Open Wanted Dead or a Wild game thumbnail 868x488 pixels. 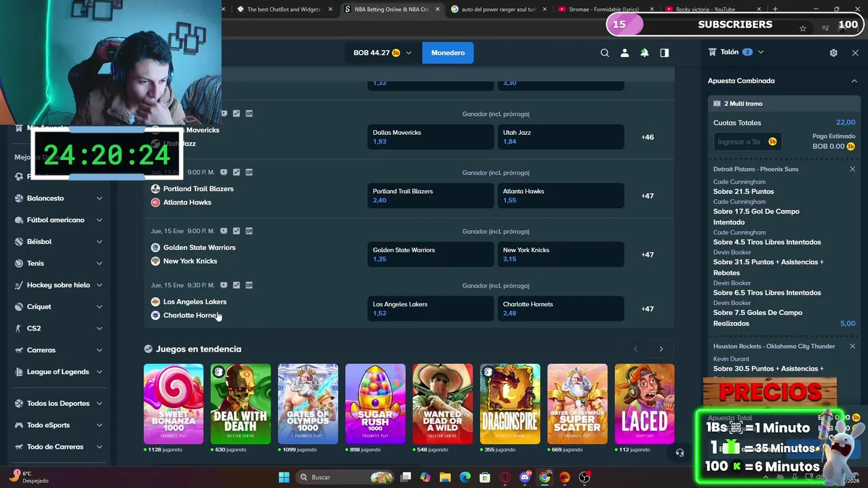443,404
